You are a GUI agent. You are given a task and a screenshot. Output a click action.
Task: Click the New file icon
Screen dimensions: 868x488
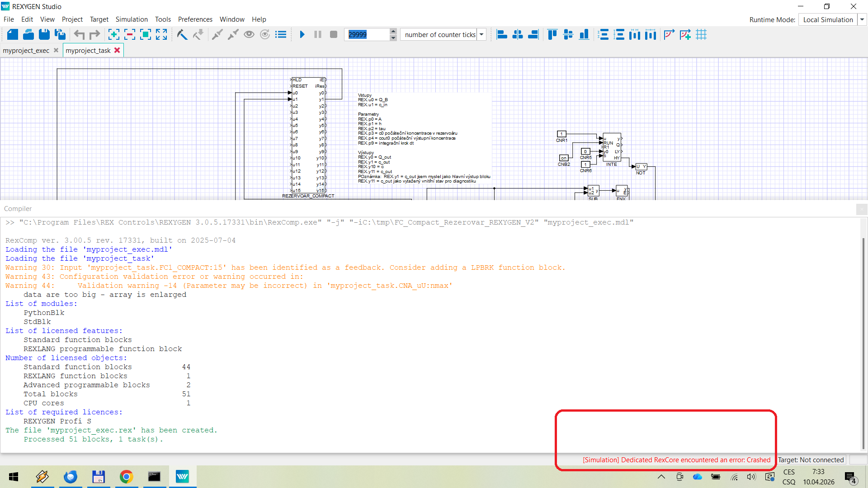click(13, 34)
